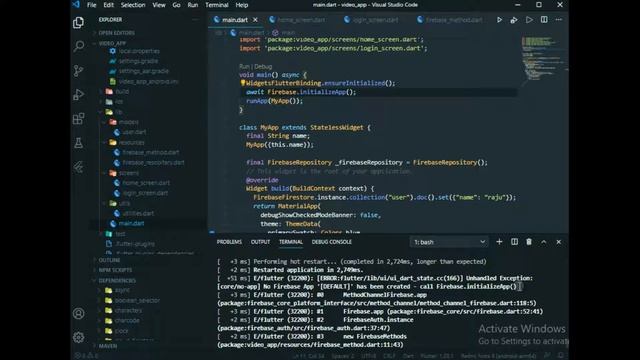Click the code minimap at editor right
640x360 pixels.
click(x=542, y=59)
